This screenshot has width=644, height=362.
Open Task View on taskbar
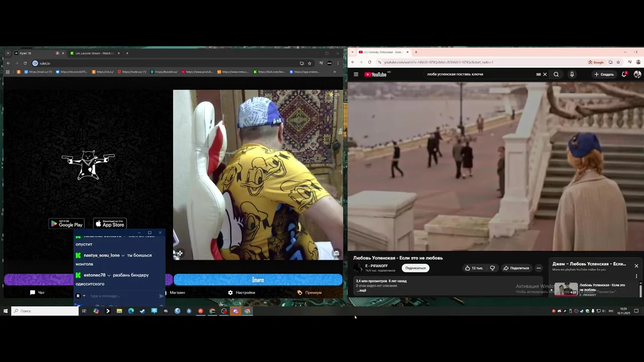(x=84, y=311)
